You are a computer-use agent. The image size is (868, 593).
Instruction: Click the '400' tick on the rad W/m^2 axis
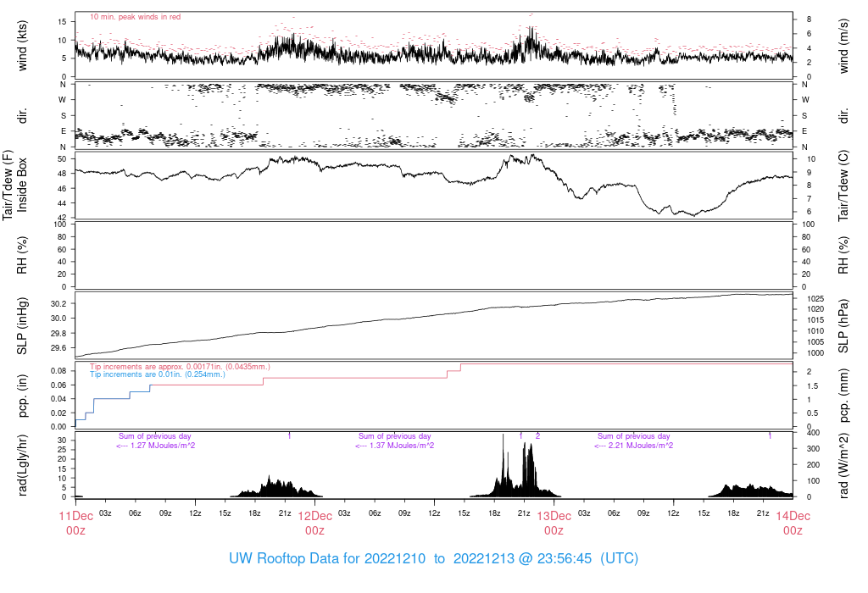point(813,433)
